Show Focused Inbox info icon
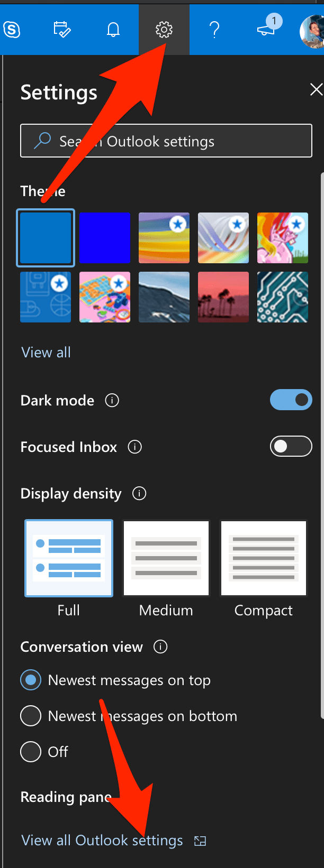Viewport: 324px width, 868px height. click(x=135, y=447)
